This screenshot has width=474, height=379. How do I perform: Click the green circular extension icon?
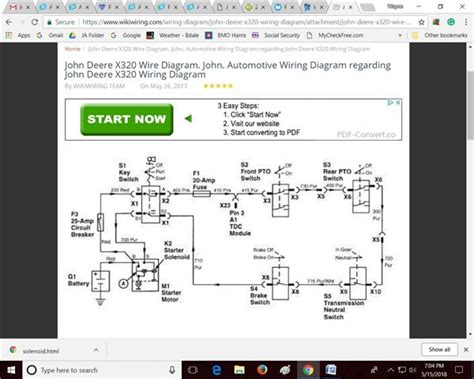pyautogui.click(x=451, y=22)
